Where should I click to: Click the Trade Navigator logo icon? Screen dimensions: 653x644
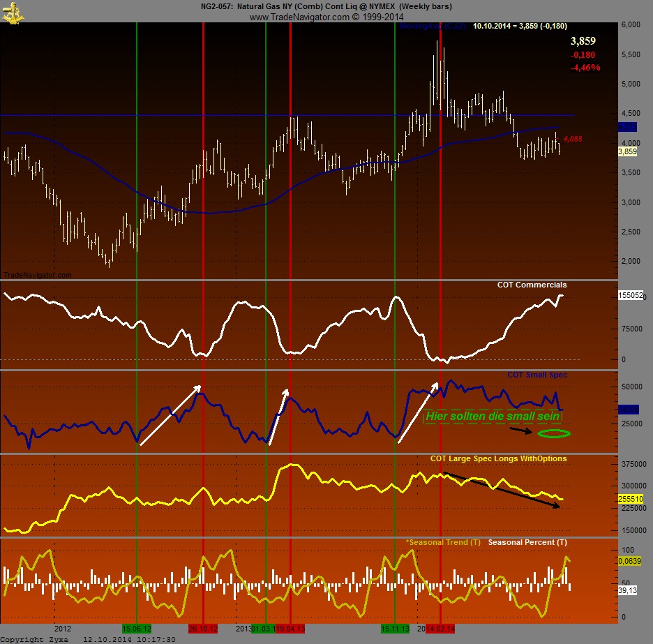(x=13, y=13)
